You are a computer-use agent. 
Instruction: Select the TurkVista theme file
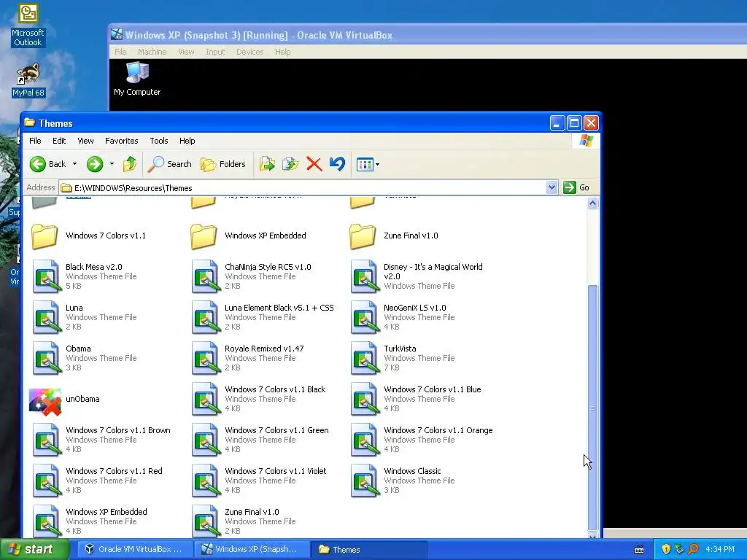point(403,358)
